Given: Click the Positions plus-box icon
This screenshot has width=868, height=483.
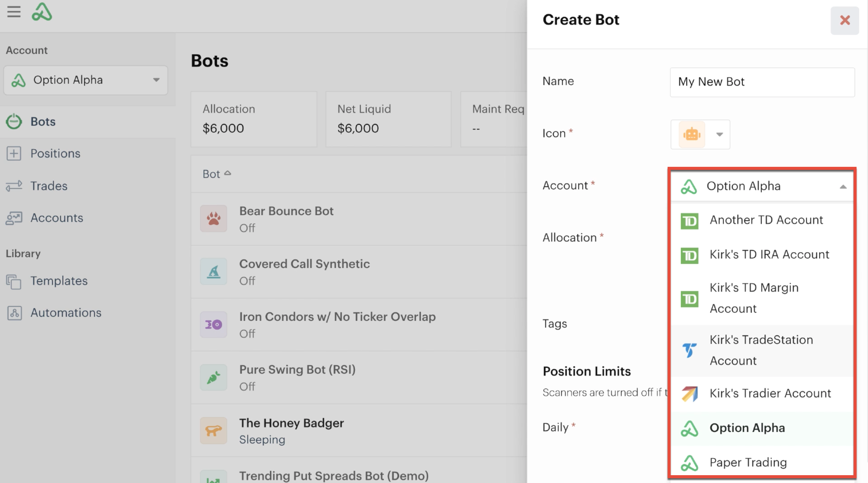Looking at the screenshot, I should pyautogui.click(x=14, y=154).
